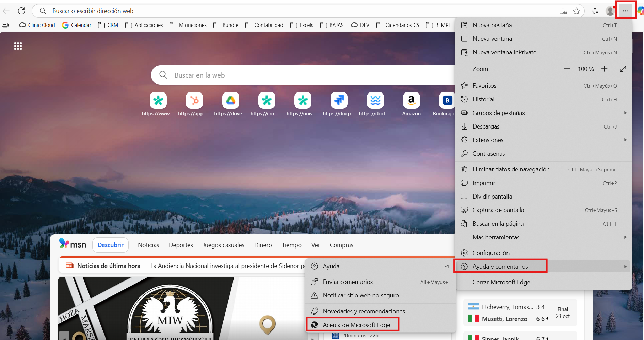The width and height of the screenshot is (644, 340).
Task: Click the Descubrir button in MSN bar
Action: (x=110, y=245)
